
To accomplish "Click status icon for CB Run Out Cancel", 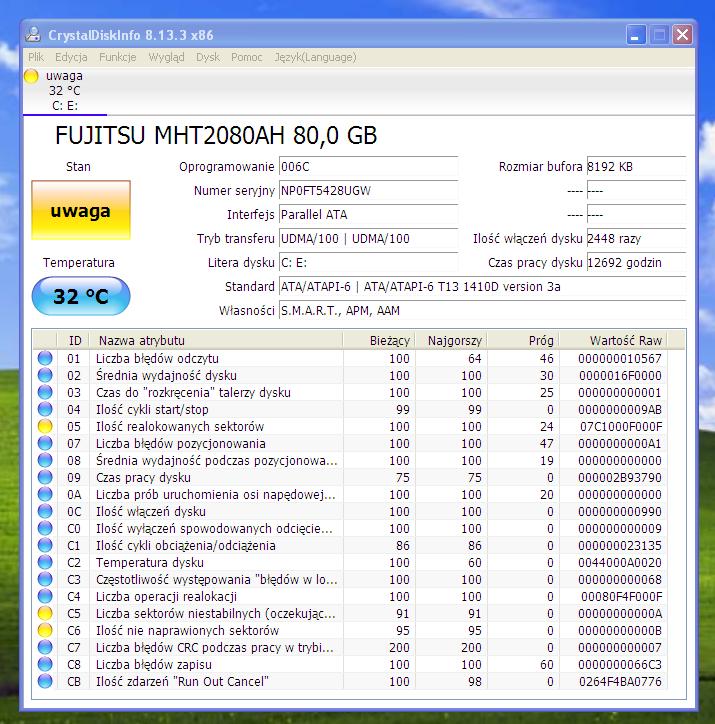I will (45, 682).
